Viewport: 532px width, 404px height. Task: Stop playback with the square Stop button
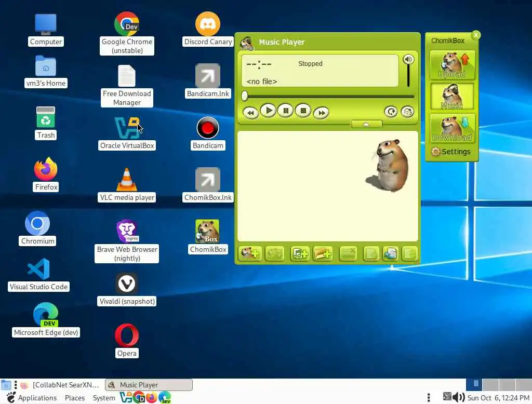coord(303,111)
